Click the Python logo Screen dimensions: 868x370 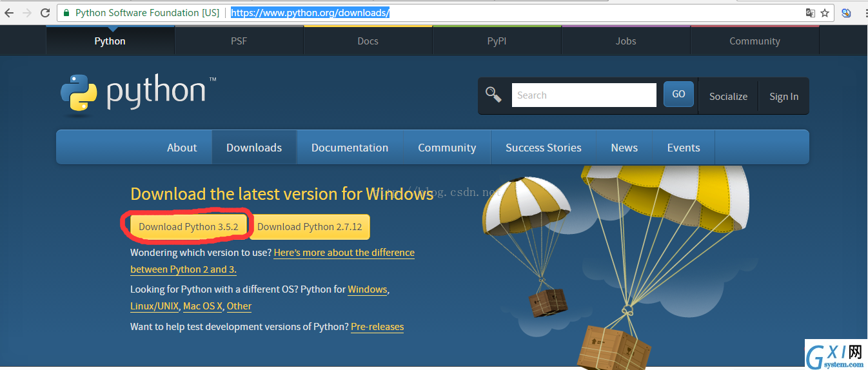(x=138, y=95)
